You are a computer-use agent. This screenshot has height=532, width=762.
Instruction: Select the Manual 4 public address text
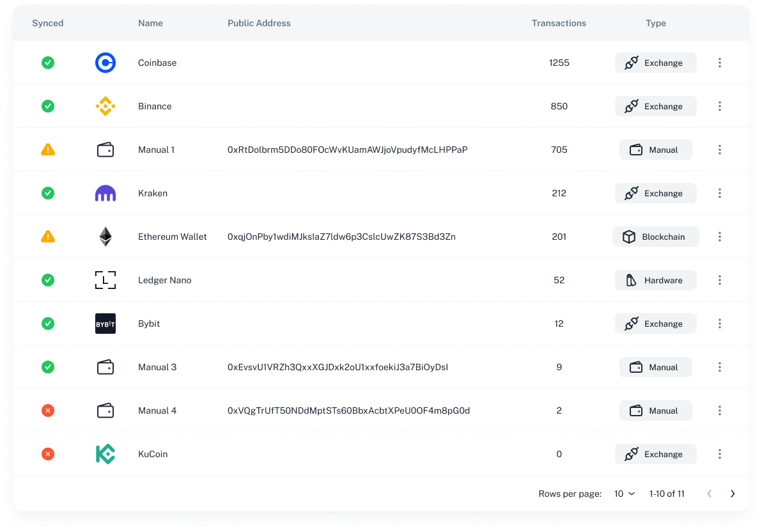(x=348, y=411)
